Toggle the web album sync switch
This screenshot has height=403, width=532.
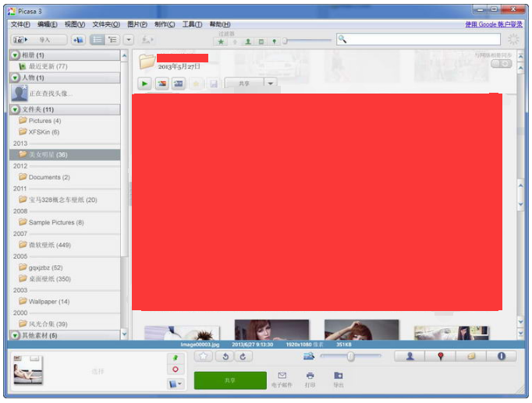[501, 64]
